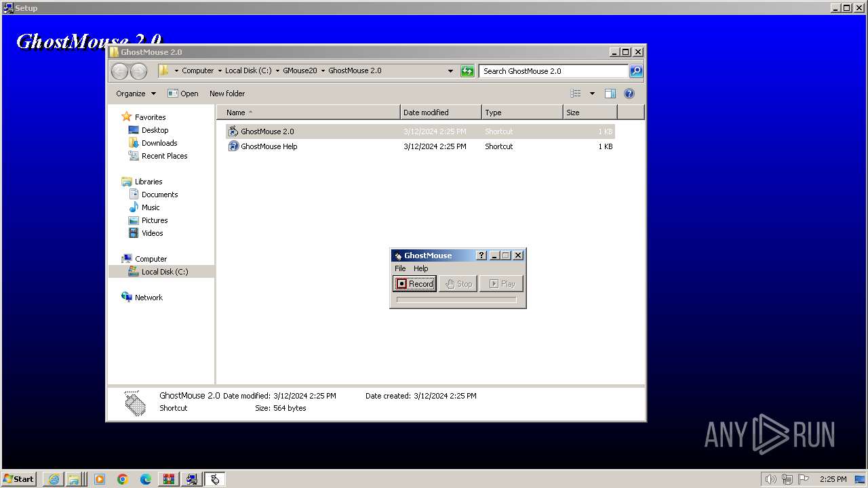This screenshot has height=488, width=868.
Task: Focus the Search GhostMouse 2.0 field
Action: point(553,70)
